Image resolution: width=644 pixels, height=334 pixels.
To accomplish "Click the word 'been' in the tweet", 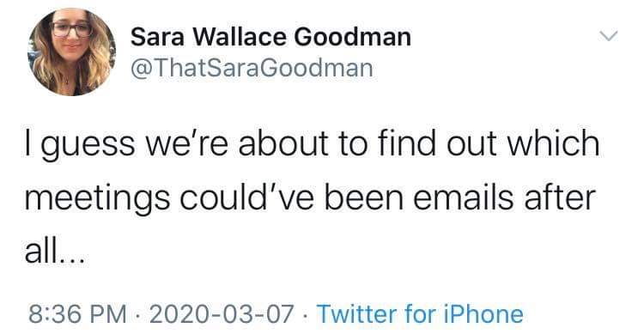I will (364, 197).
